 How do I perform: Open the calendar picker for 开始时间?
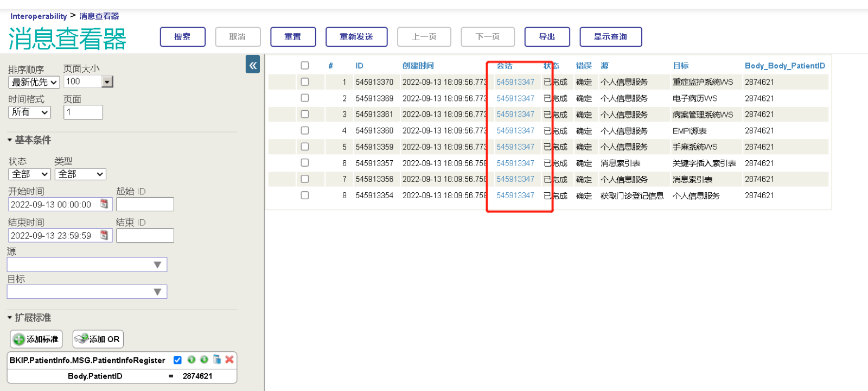click(x=104, y=204)
